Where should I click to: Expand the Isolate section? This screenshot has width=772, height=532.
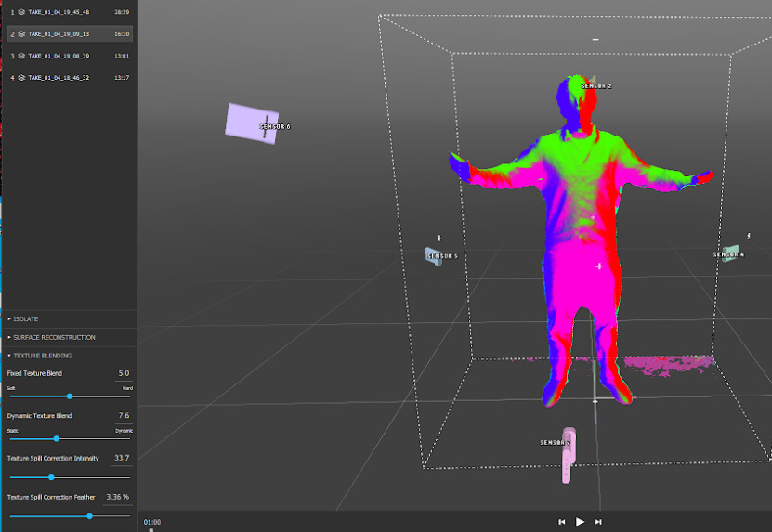coord(25,319)
